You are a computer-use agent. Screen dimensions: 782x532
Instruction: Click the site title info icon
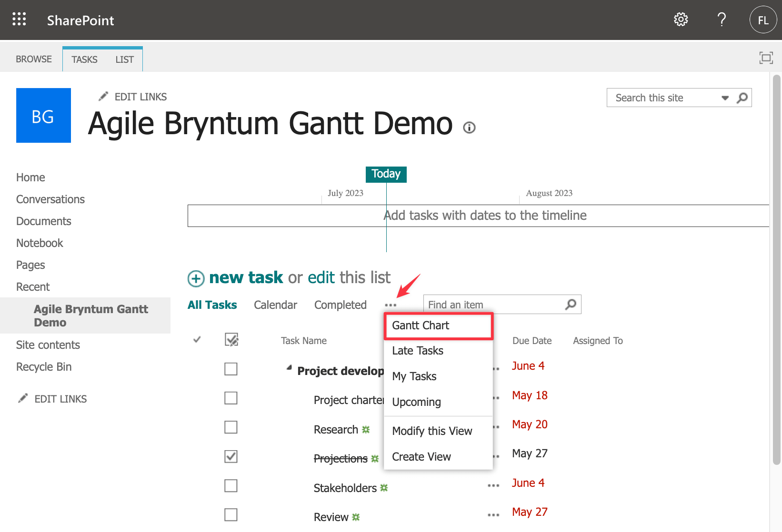click(x=469, y=128)
